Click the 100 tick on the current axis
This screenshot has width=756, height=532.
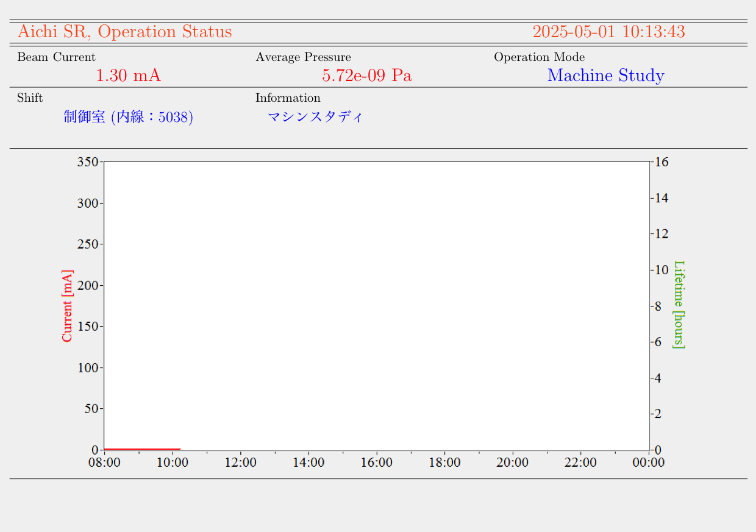(x=88, y=367)
